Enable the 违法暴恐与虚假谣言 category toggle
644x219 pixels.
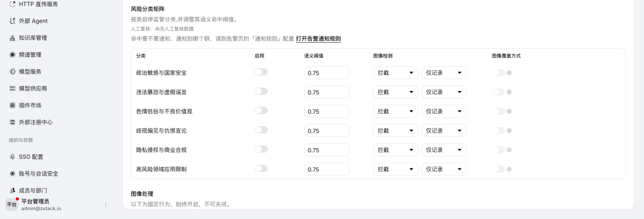coord(261,92)
